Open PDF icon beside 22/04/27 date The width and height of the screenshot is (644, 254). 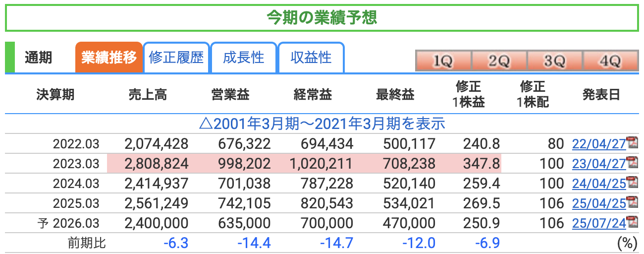point(632,143)
